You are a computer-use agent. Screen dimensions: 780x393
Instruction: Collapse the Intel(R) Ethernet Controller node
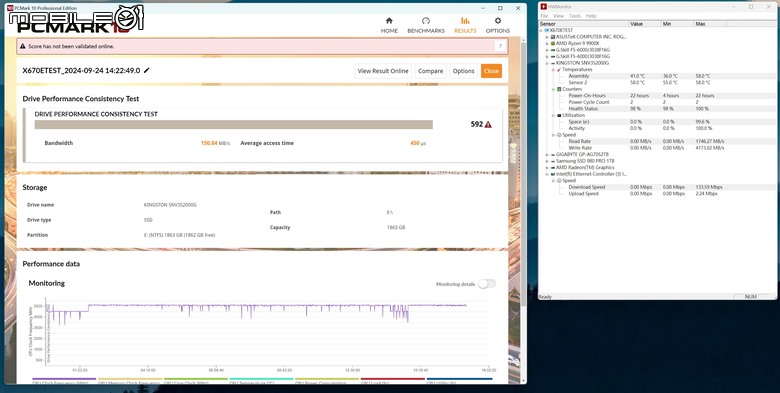pos(547,174)
